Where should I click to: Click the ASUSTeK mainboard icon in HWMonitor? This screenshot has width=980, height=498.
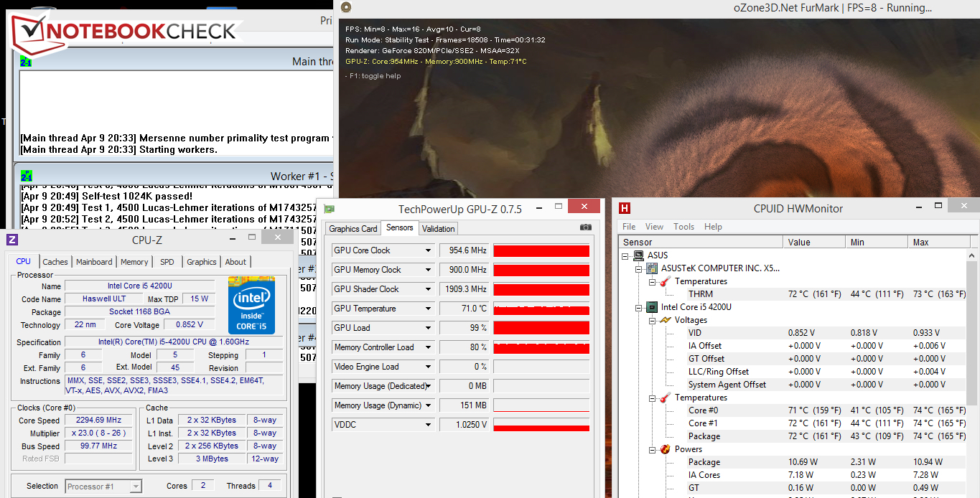pyautogui.click(x=652, y=268)
